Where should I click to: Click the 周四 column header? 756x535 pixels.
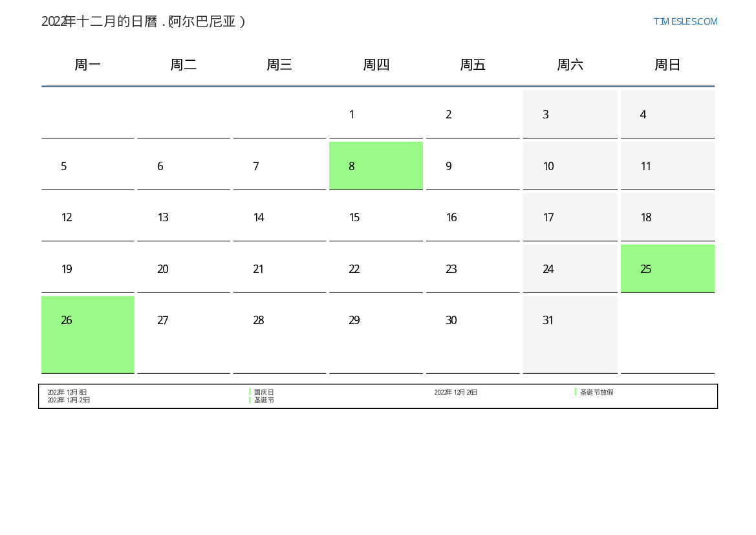point(376,65)
